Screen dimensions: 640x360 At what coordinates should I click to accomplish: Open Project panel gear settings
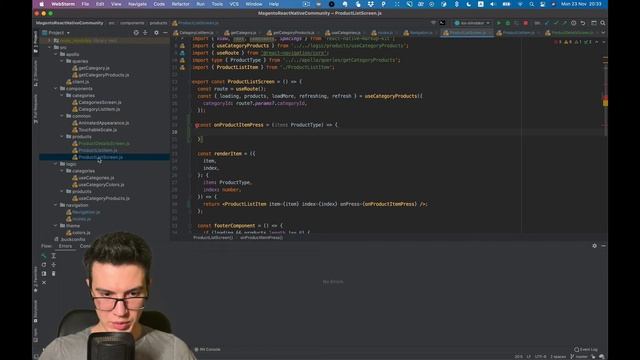[156, 33]
